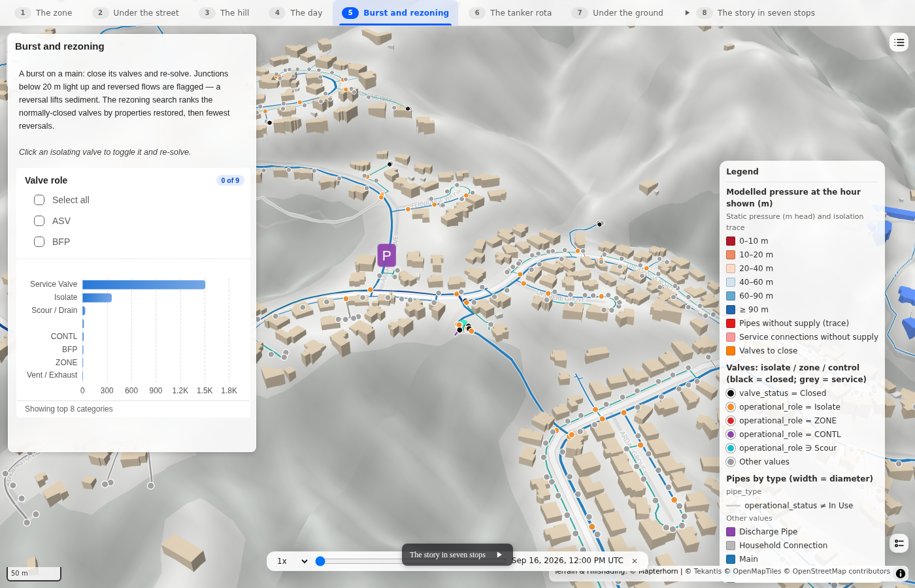
Task: Click the purple P pump marker on map
Action: tap(386, 255)
